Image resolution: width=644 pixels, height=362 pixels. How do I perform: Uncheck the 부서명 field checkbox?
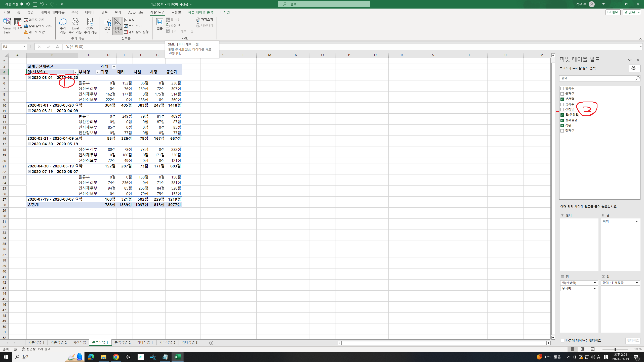pyautogui.click(x=562, y=99)
